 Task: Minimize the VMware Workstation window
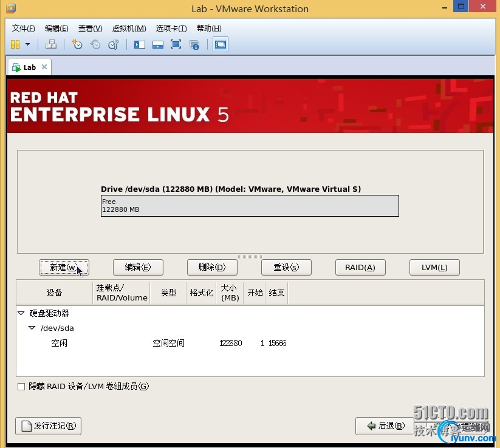click(x=445, y=7)
